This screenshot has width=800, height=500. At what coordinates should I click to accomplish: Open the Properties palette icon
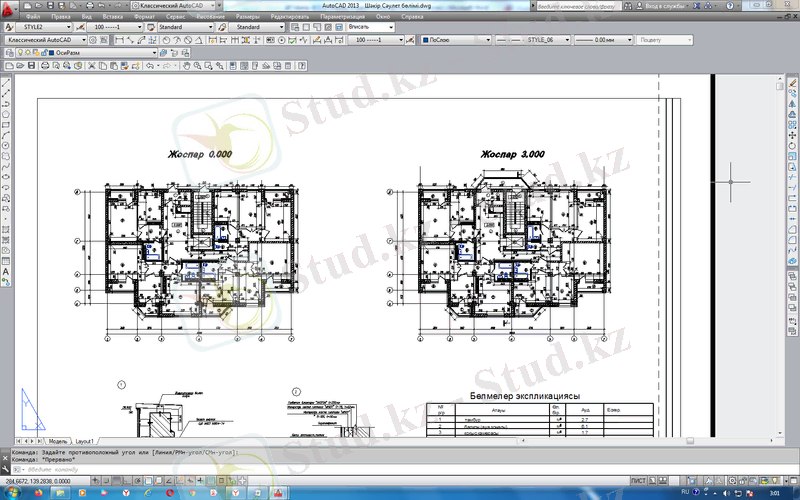pyautogui.click(x=232, y=66)
